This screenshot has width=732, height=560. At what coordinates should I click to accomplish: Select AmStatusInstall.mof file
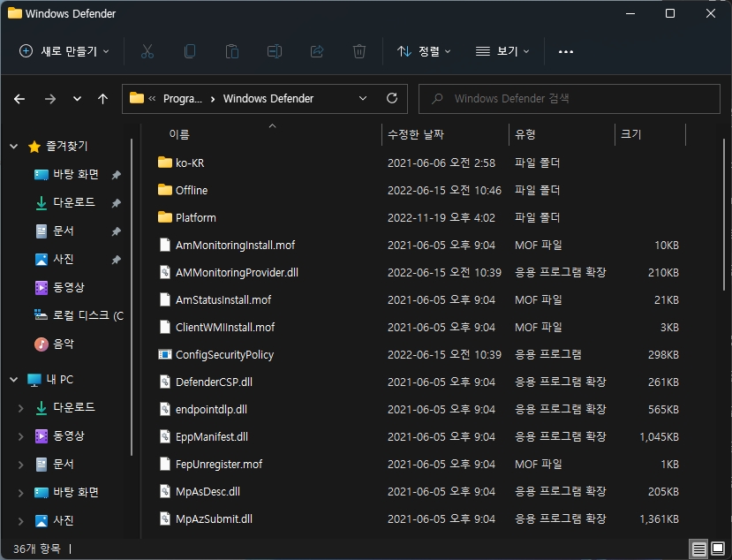click(x=223, y=299)
